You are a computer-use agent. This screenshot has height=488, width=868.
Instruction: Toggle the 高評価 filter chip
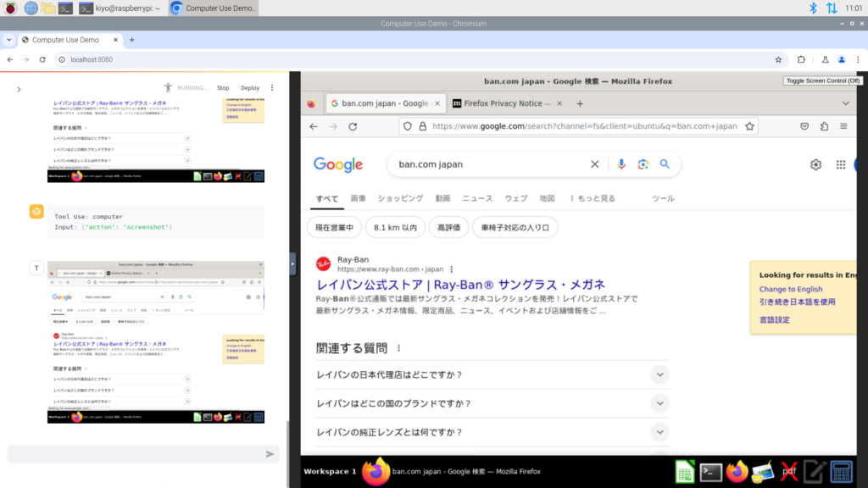[449, 227]
